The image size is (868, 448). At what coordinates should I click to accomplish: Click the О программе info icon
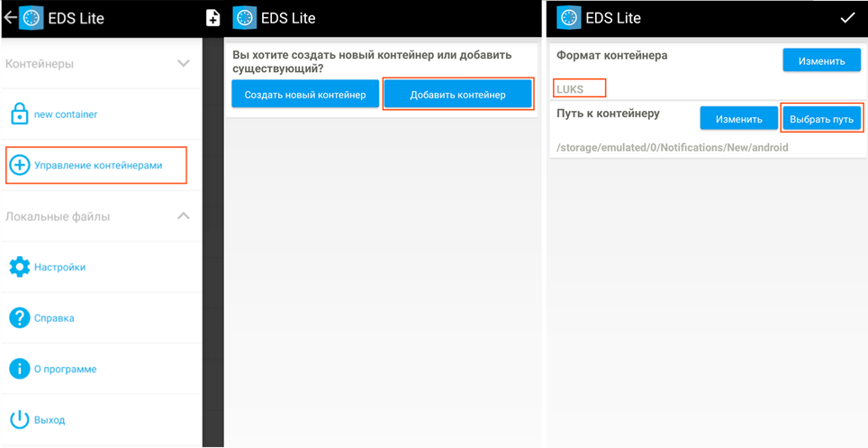[x=19, y=369]
